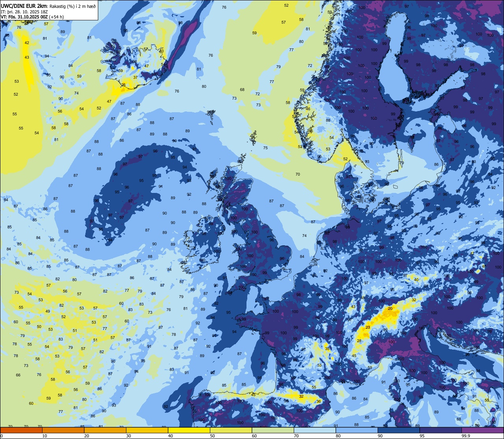Viewport: 504px width, 439px height.
Task: Click the pale yellow 50–60 legend swatch
Action: click(231, 430)
